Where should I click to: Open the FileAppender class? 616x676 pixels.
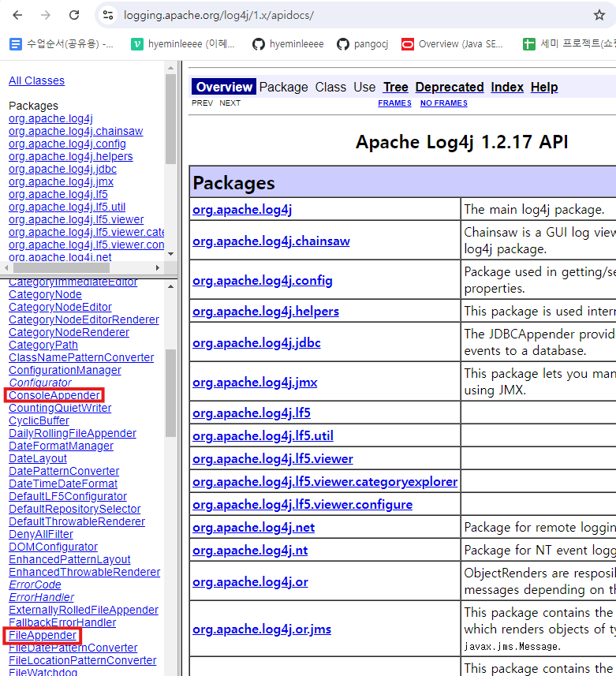click(x=43, y=635)
